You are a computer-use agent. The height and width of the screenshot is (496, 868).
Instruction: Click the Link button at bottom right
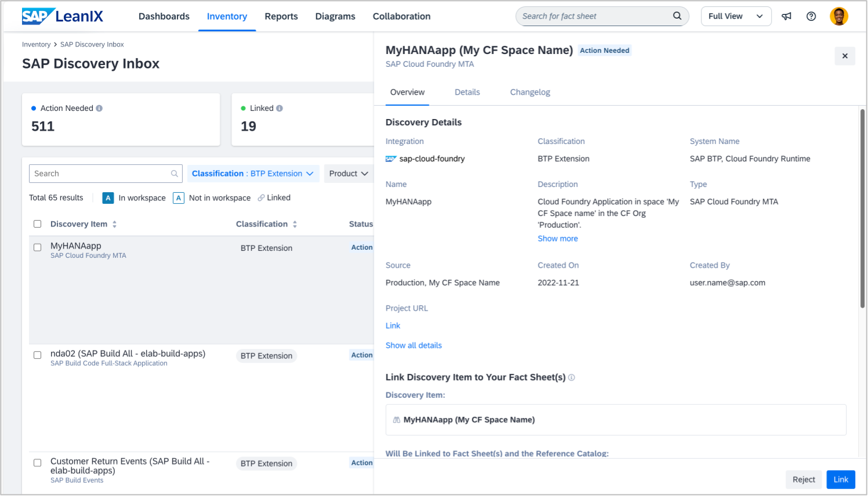pyautogui.click(x=841, y=480)
